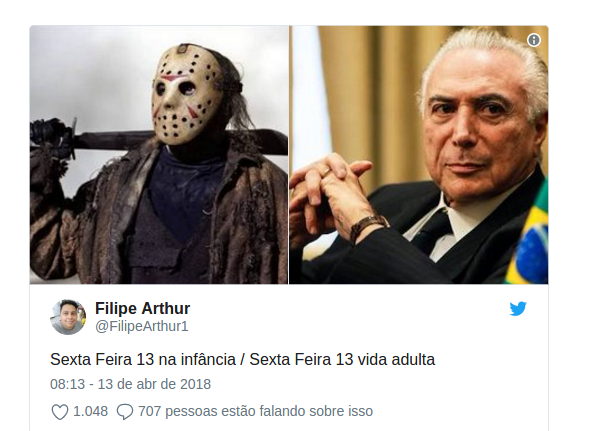Click the Filipe Arthur display name

coord(143,308)
